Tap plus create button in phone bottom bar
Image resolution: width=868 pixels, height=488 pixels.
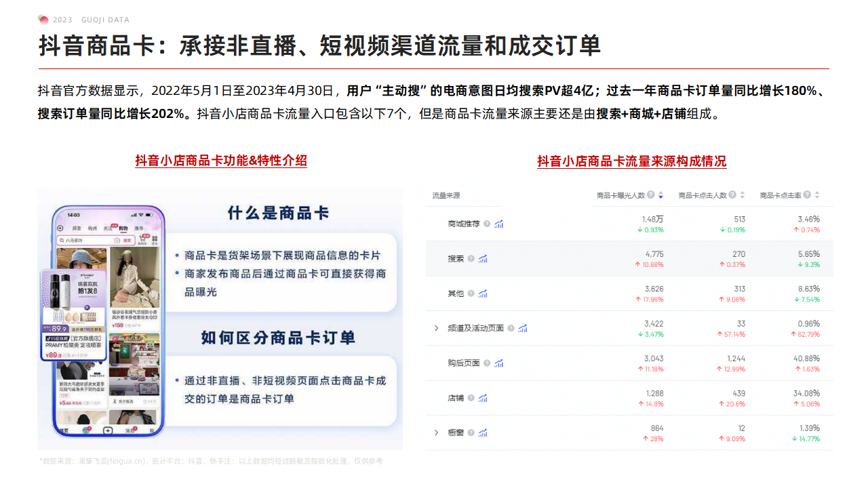coord(108,431)
